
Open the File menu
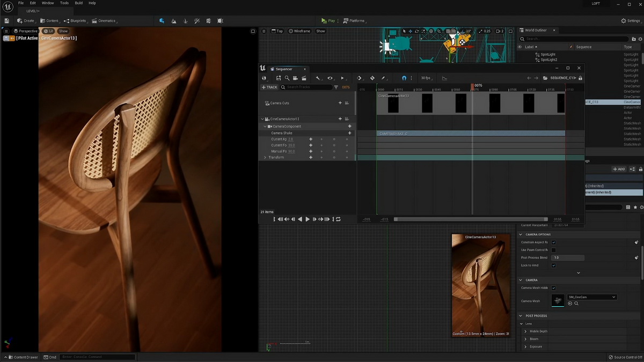pyautogui.click(x=21, y=3)
